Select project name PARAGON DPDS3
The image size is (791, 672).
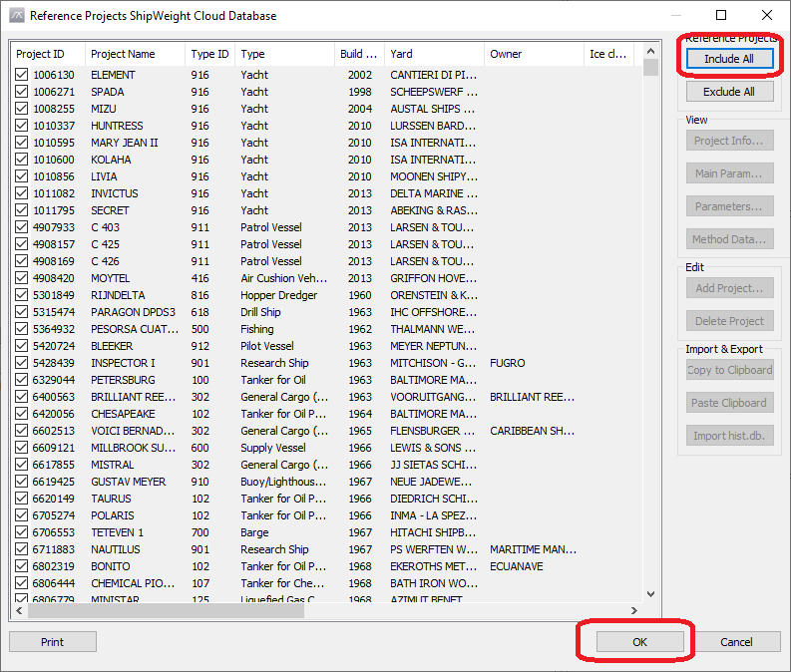(134, 312)
